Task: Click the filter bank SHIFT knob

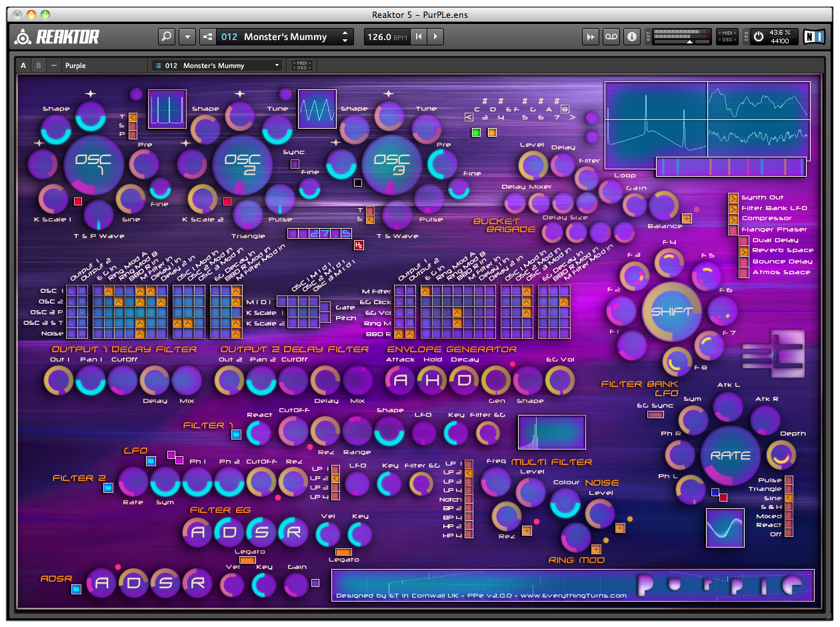Action: [672, 311]
